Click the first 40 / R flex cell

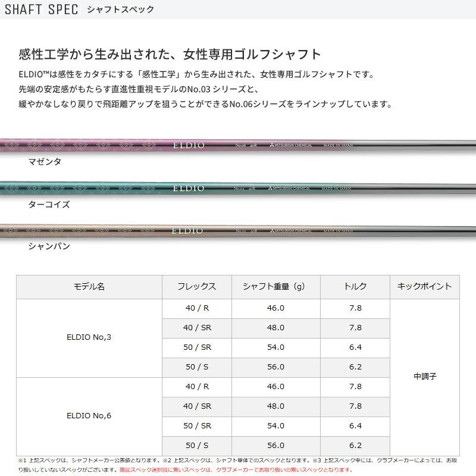pyautogui.click(x=197, y=309)
